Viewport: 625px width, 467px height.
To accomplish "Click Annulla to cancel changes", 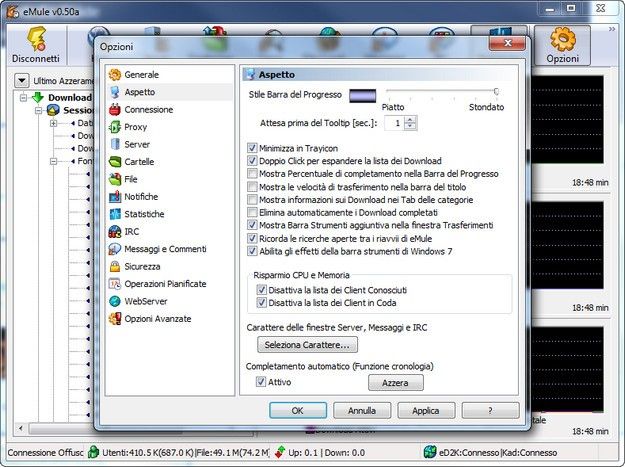I will click(362, 410).
